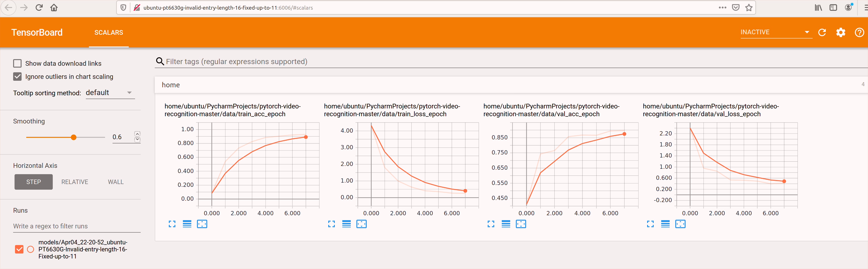Open the browser page actions menu
The image size is (868, 269).
(x=722, y=8)
